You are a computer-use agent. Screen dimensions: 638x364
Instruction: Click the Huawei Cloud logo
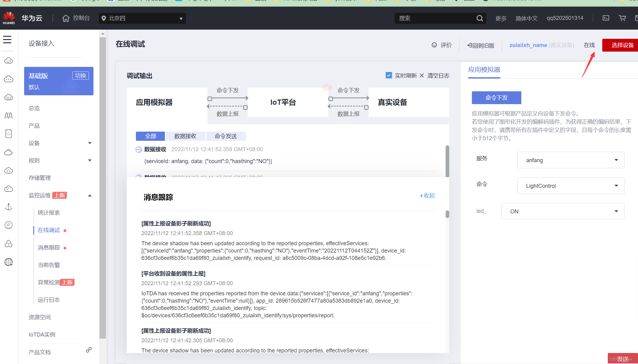pos(9,18)
